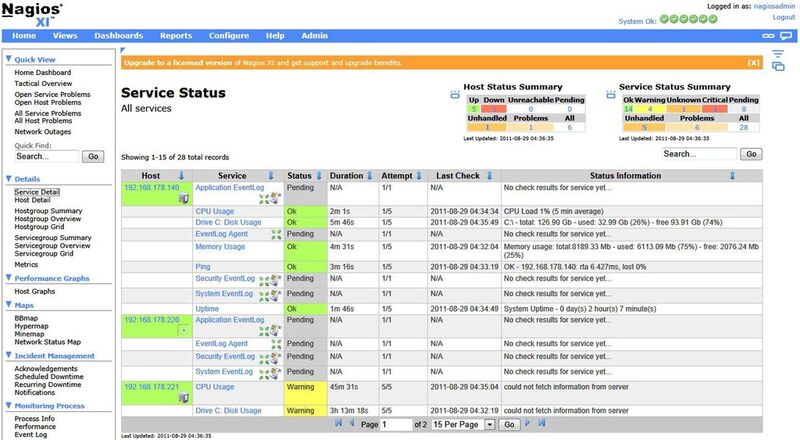
Task: Close the orange upgrade banner
Action: [x=753, y=62]
